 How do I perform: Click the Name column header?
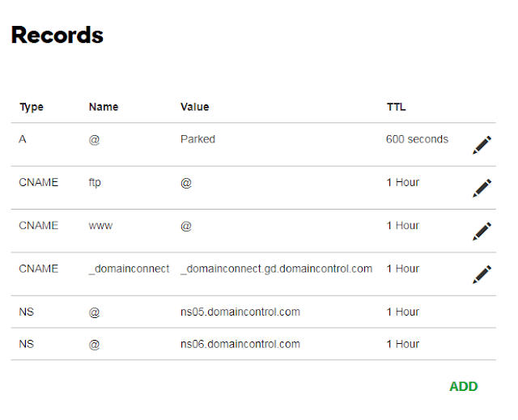pos(104,107)
